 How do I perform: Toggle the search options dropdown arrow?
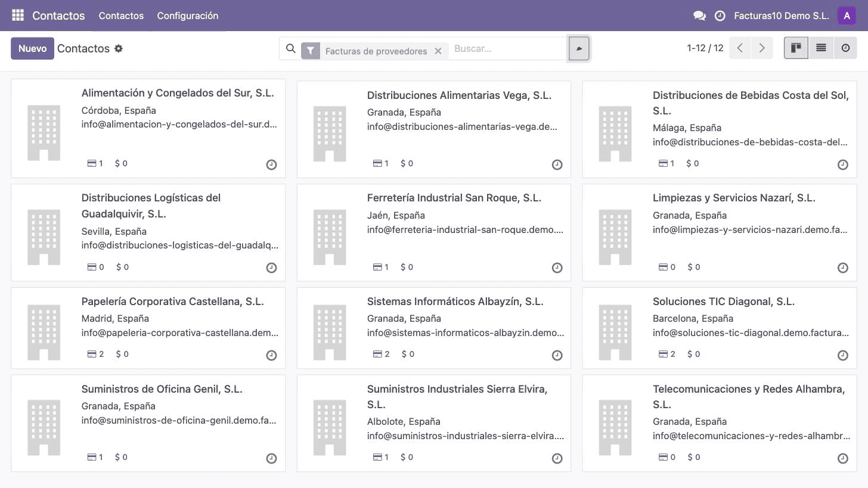[579, 49]
